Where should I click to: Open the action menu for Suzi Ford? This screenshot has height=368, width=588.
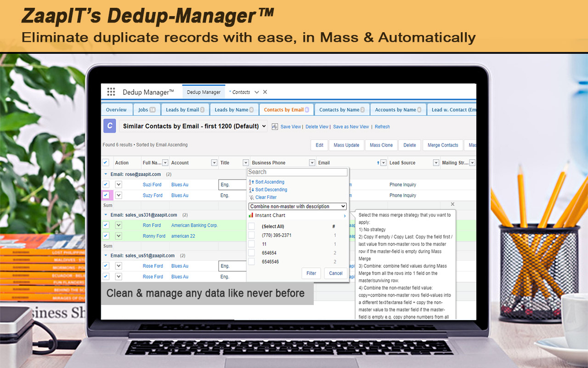[119, 184]
